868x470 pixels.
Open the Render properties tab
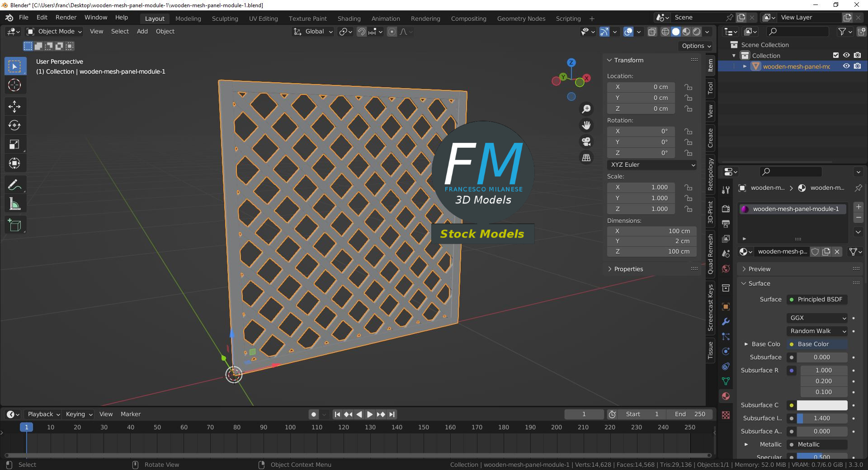pyautogui.click(x=726, y=208)
